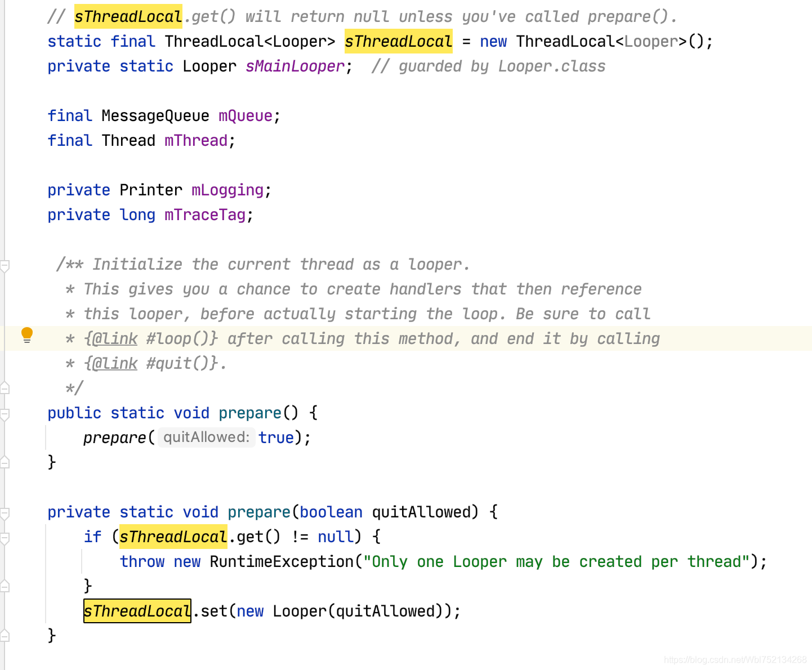Click the sMainLooper field name

(295, 66)
